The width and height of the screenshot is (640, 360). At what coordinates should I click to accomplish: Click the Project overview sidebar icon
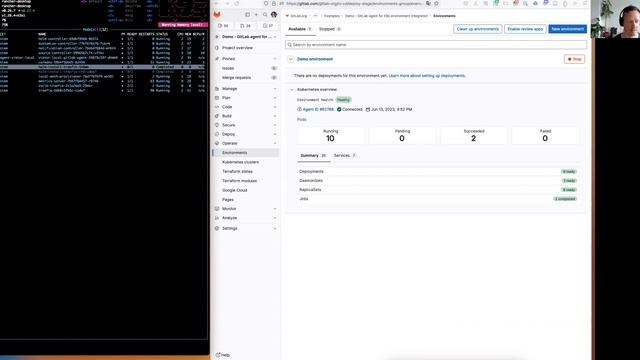coord(217,48)
